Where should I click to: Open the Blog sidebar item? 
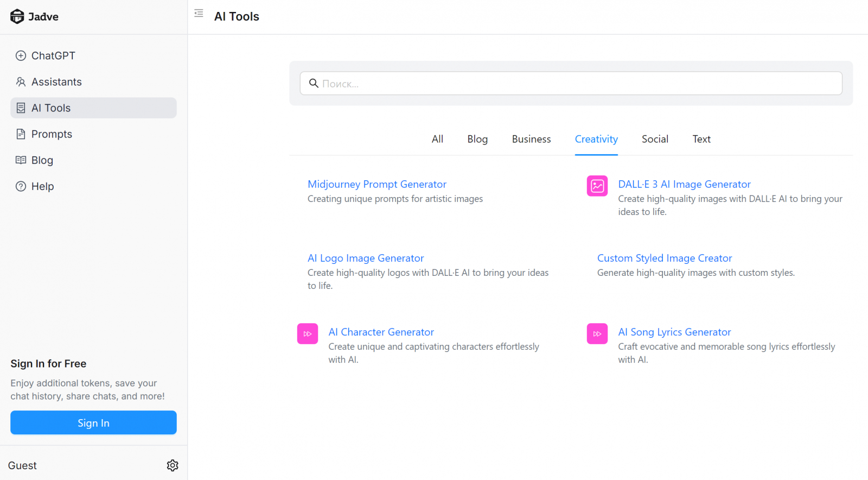point(42,160)
